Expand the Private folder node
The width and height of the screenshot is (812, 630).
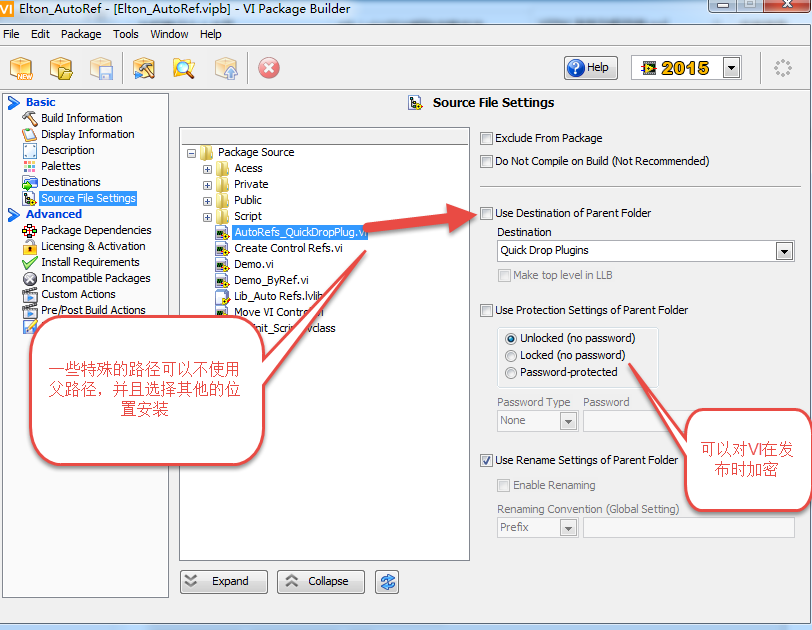click(x=207, y=185)
